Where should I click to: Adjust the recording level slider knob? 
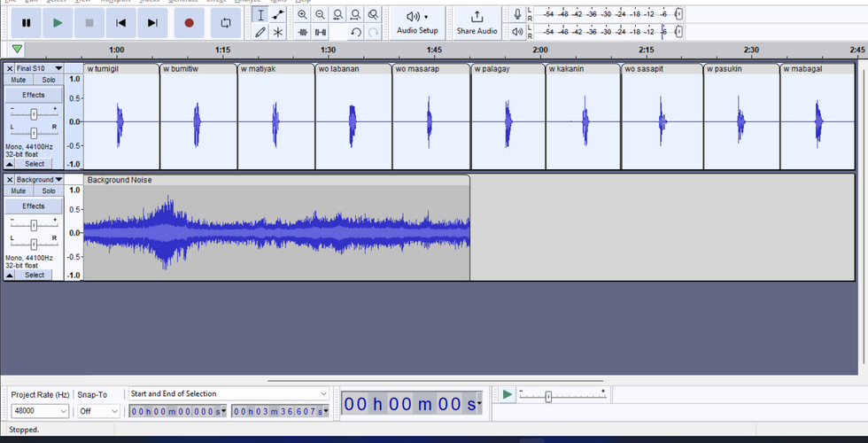pyautogui.click(x=678, y=14)
